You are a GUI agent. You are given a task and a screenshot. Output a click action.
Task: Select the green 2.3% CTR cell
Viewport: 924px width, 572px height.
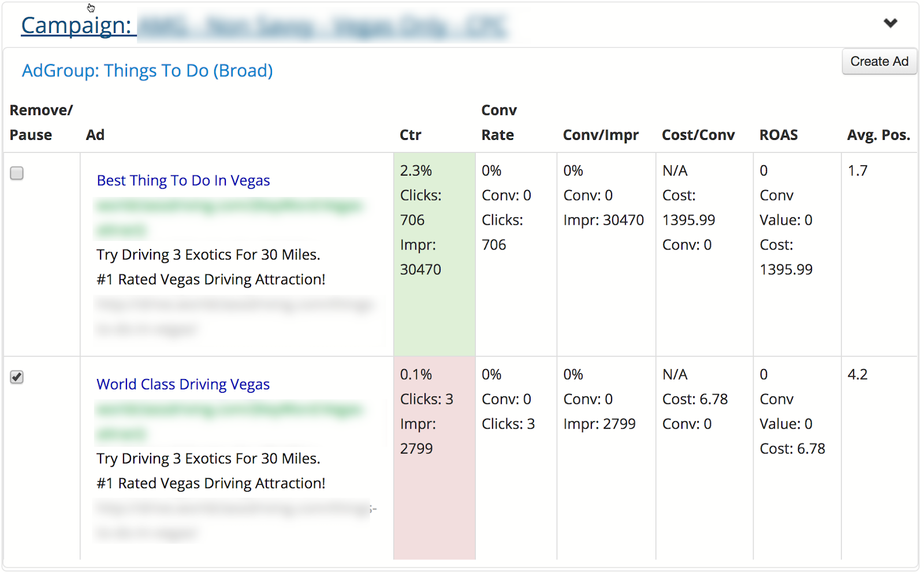pos(434,254)
